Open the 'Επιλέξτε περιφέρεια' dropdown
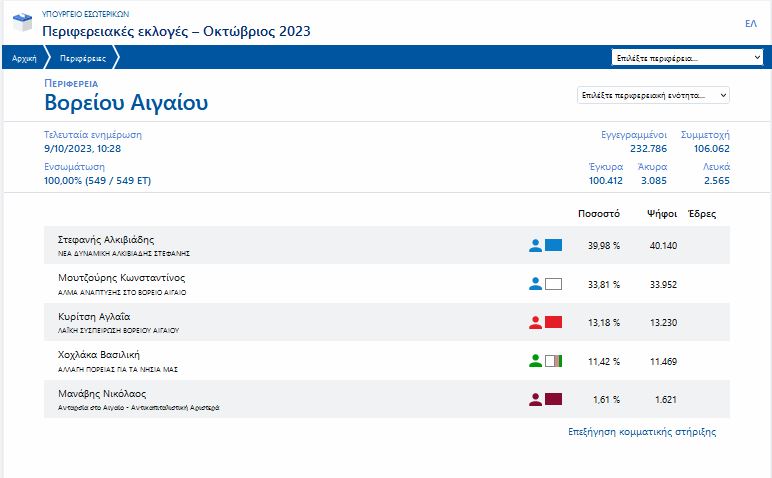 (x=687, y=58)
